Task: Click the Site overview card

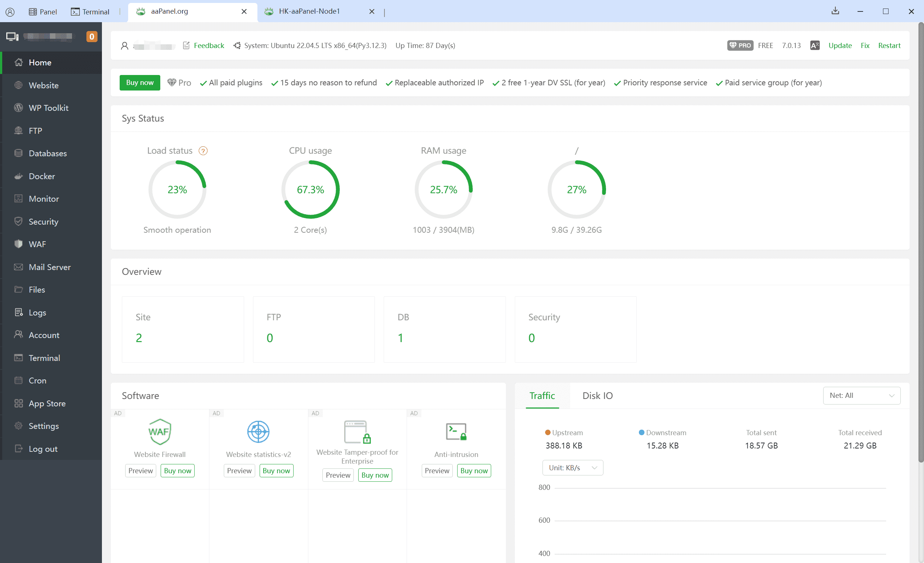Action: pos(183,329)
